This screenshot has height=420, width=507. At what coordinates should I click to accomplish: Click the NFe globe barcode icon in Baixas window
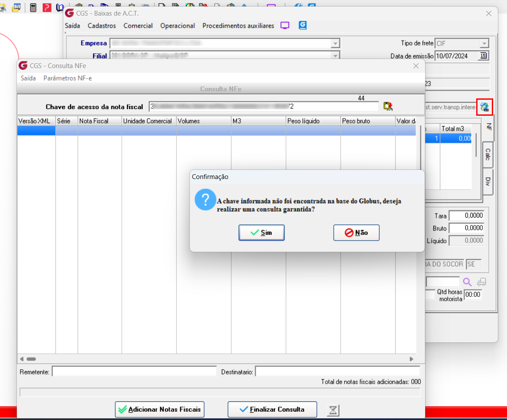[484, 107]
